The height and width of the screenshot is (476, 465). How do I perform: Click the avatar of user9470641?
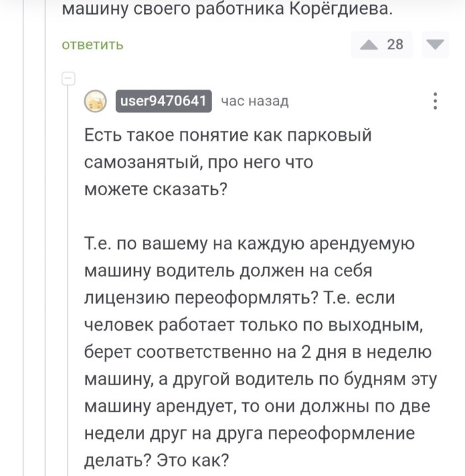97,102
